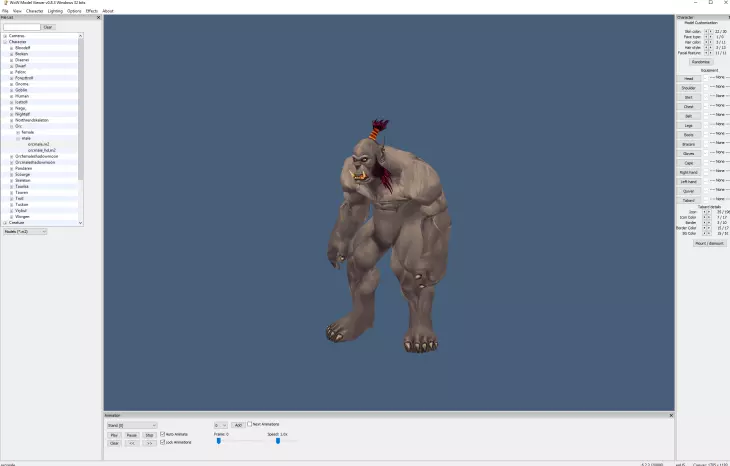Image resolution: width=730 pixels, height=466 pixels.
Task: Increase Skin color value with stepper arrow
Action: pos(710,32)
